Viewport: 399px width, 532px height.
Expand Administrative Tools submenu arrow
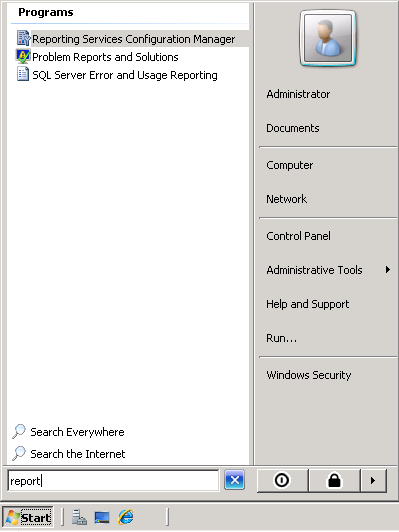[387, 270]
